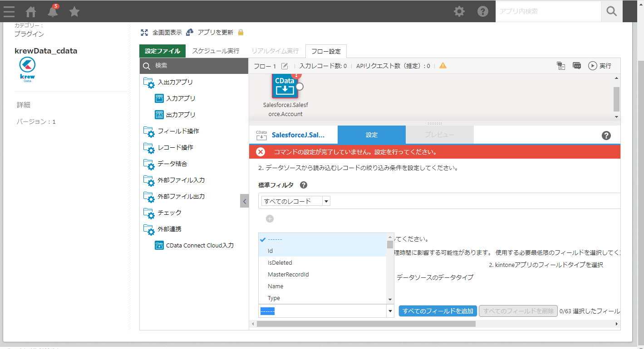
Task: Click 実行 run button
Action: point(600,66)
